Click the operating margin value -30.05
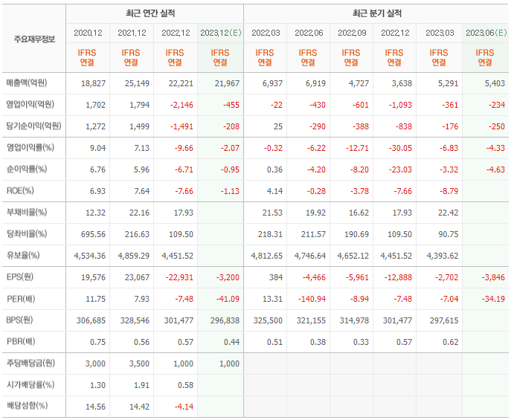Image resolution: width=514 pixels, height=420 pixels. pos(401,148)
